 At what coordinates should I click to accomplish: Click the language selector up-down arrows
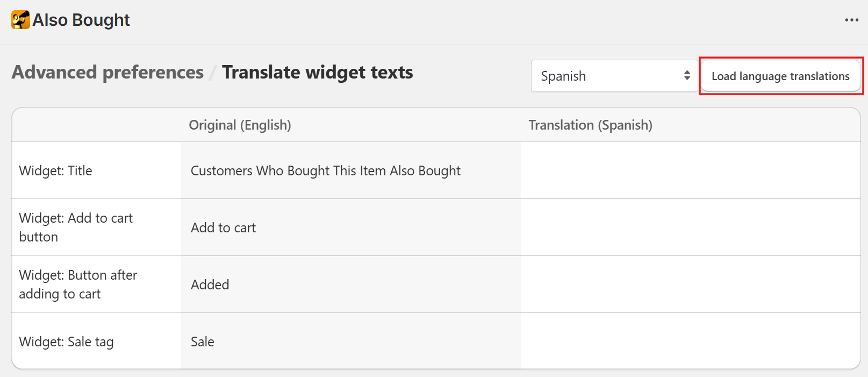[687, 76]
